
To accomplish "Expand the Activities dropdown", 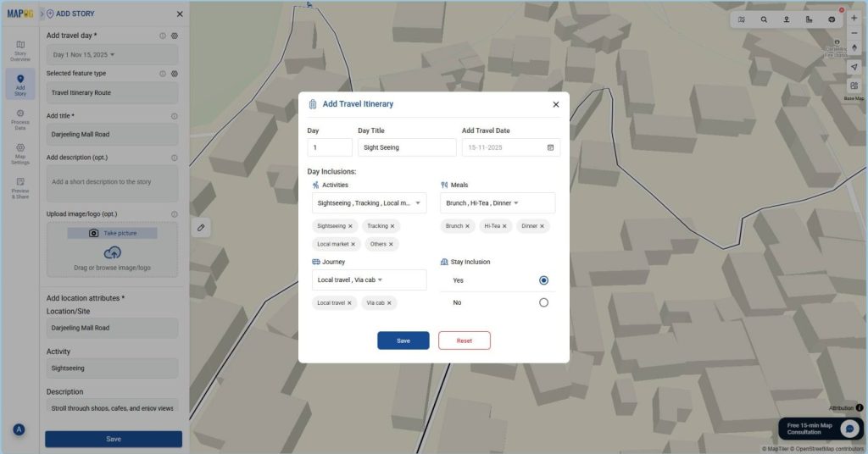I will coord(370,203).
